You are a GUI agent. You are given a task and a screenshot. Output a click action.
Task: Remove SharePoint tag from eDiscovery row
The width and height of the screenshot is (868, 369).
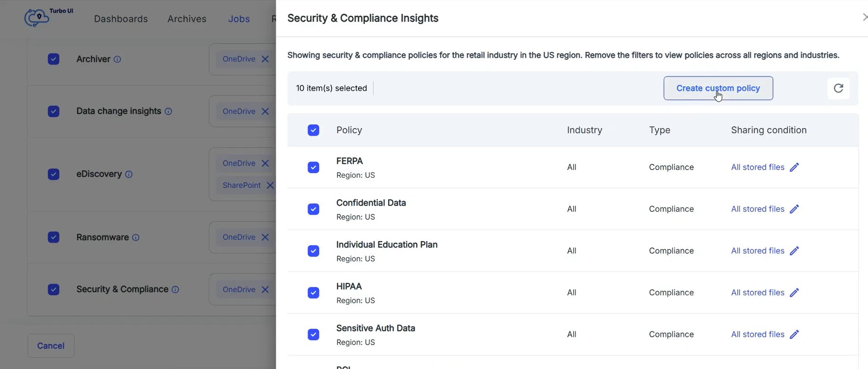(270, 185)
